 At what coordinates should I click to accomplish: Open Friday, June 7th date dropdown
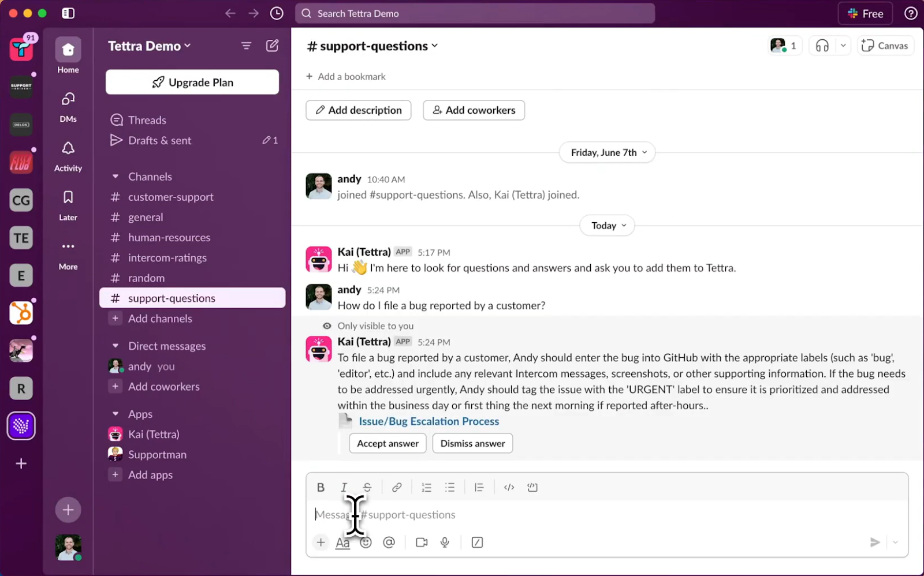click(x=608, y=152)
